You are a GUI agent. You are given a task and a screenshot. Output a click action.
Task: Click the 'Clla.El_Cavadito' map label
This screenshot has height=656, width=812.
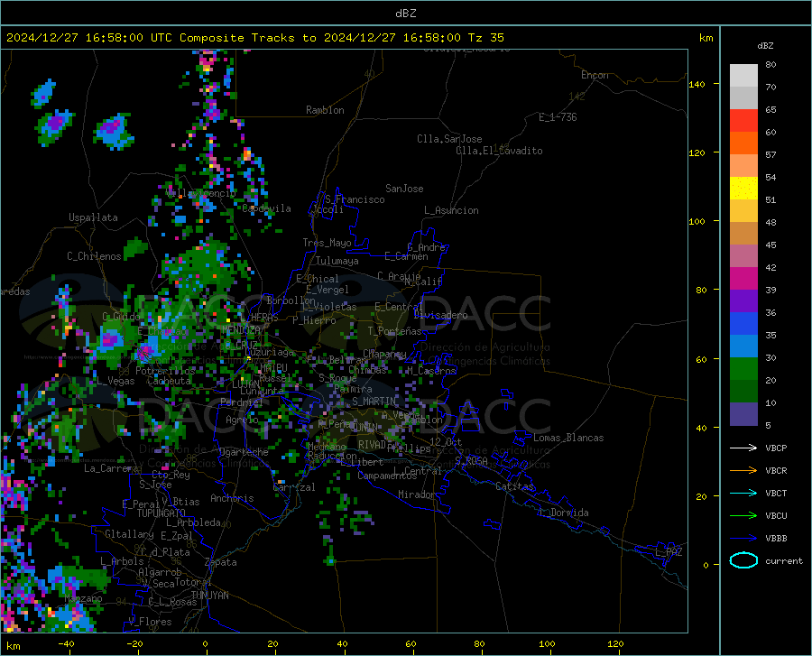tap(499, 151)
